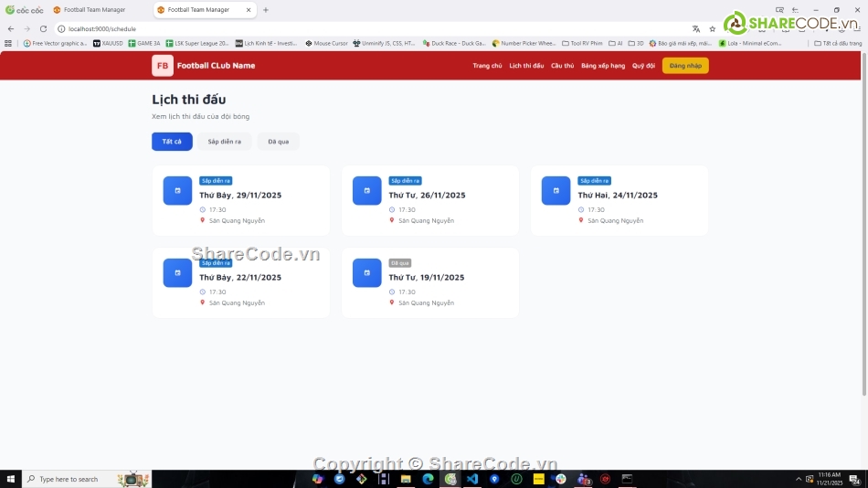Click calendar icon on Thứ Bảy 29/11/2025 card
868x488 pixels.
[177, 191]
